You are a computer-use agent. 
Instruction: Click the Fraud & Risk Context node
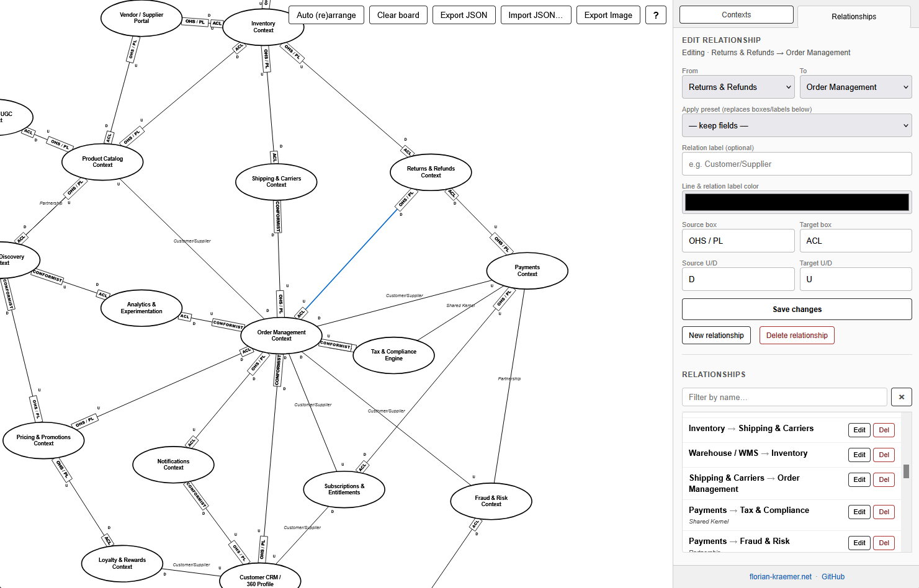[x=491, y=501]
